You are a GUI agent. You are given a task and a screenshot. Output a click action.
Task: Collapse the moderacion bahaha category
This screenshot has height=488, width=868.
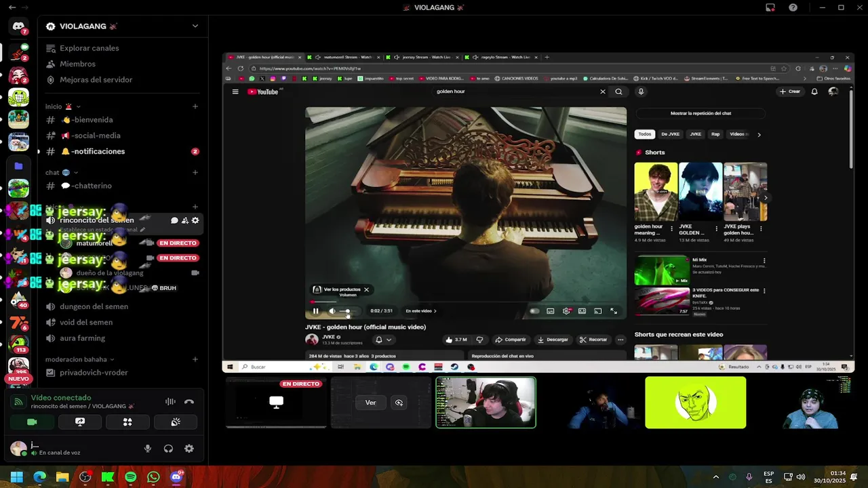click(80, 359)
